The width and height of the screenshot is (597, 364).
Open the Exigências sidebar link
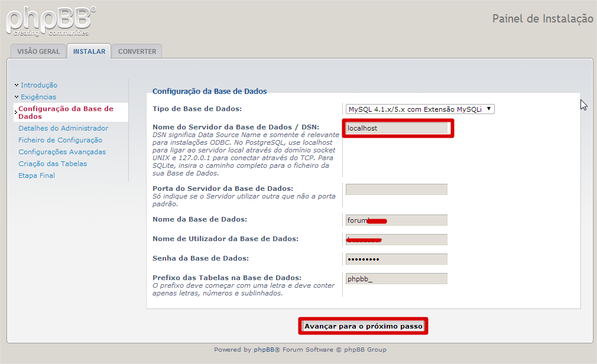click(38, 97)
